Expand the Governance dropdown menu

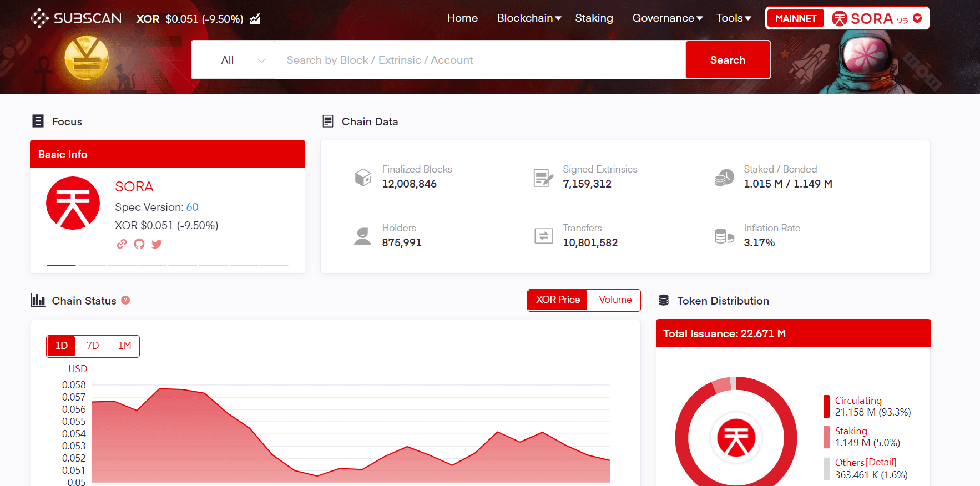tap(667, 18)
